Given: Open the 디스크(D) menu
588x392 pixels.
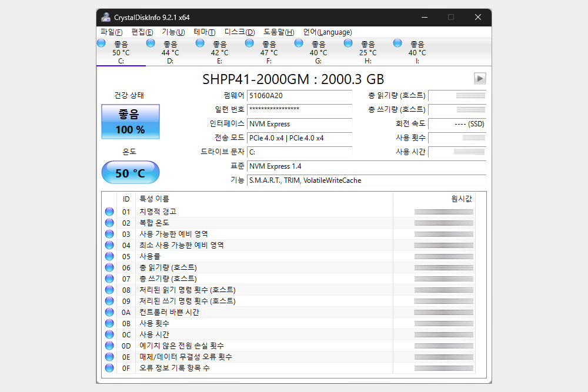Looking at the screenshot, I should [x=240, y=32].
